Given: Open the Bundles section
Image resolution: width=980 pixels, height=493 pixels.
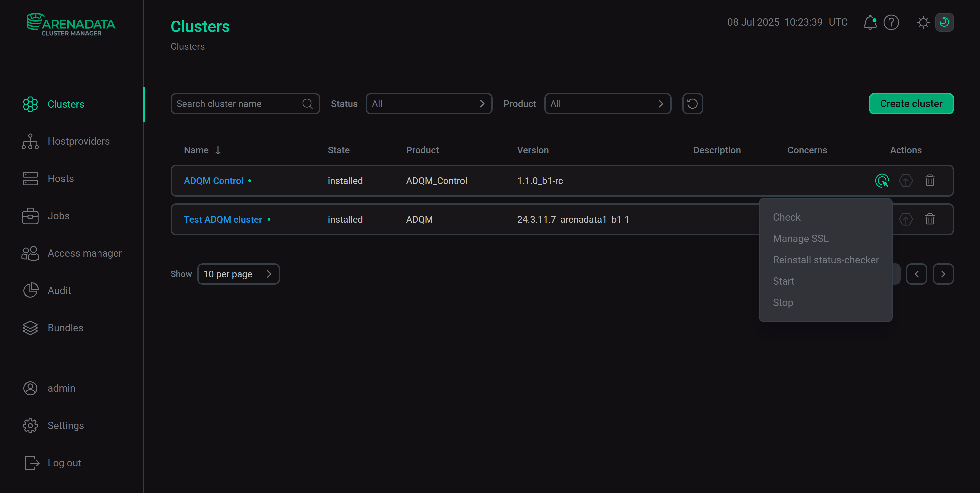Looking at the screenshot, I should [65, 328].
